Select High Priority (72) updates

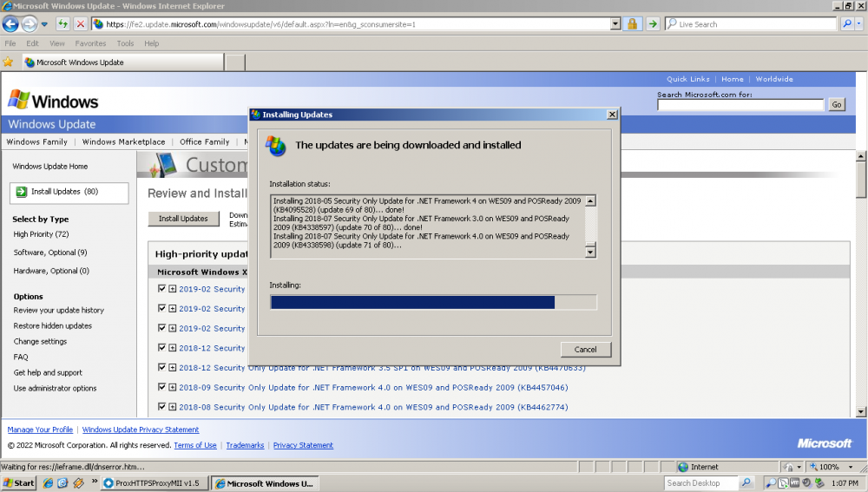click(41, 234)
